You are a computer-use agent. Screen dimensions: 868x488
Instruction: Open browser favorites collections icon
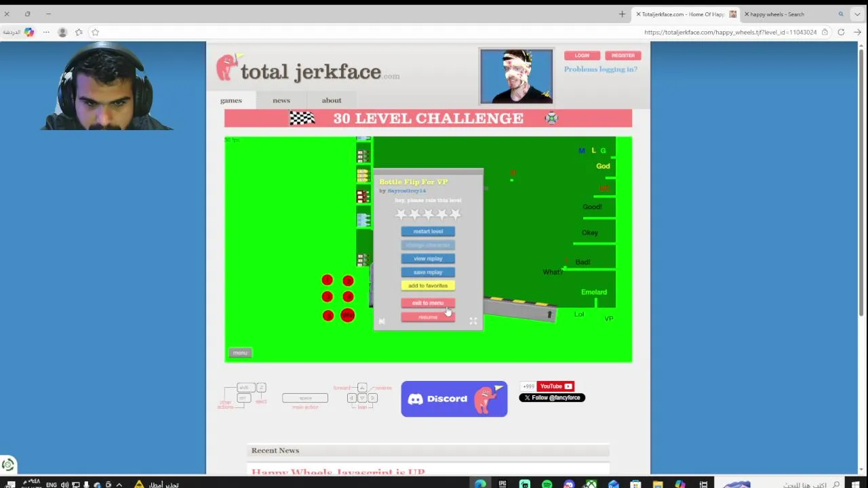(79, 33)
